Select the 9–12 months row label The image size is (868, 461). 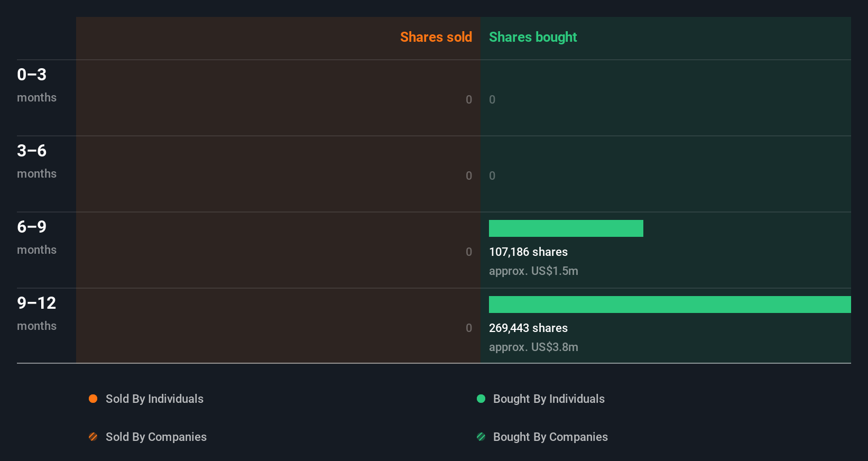[36, 313]
